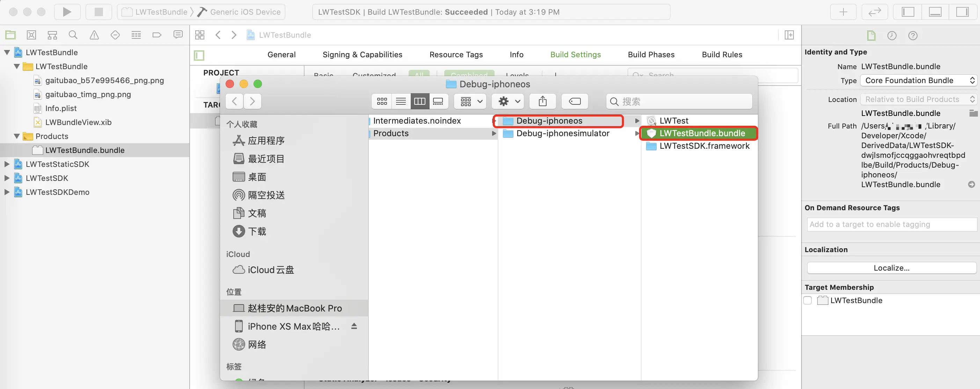Image resolution: width=980 pixels, height=389 pixels.
Task: Expand the LWTestStaticSDK project
Action: tap(7, 164)
